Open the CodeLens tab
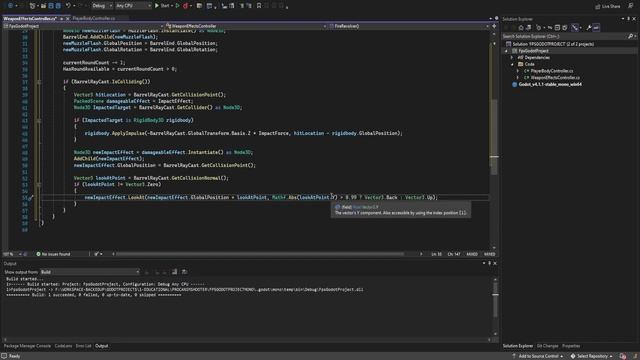 click(63, 346)
